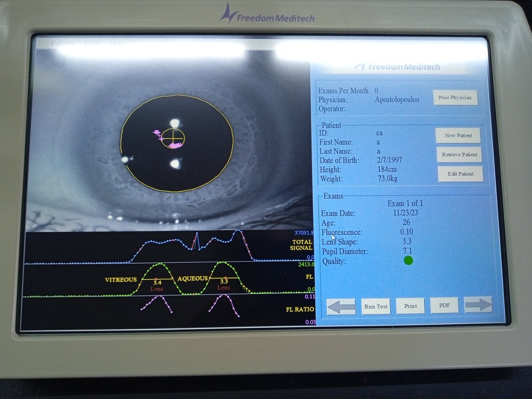
Task: Click the 3.3 Lens marker on FL graph
Action: (224, 284)
